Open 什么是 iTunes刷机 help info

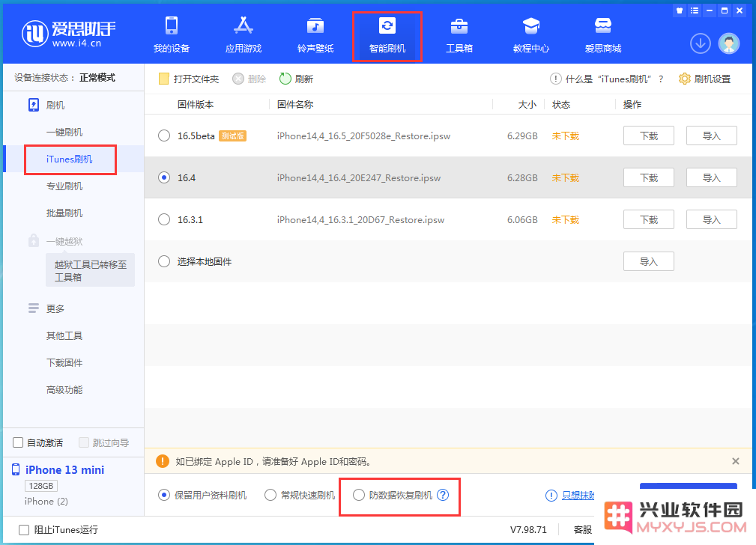[x=607, y=79]
